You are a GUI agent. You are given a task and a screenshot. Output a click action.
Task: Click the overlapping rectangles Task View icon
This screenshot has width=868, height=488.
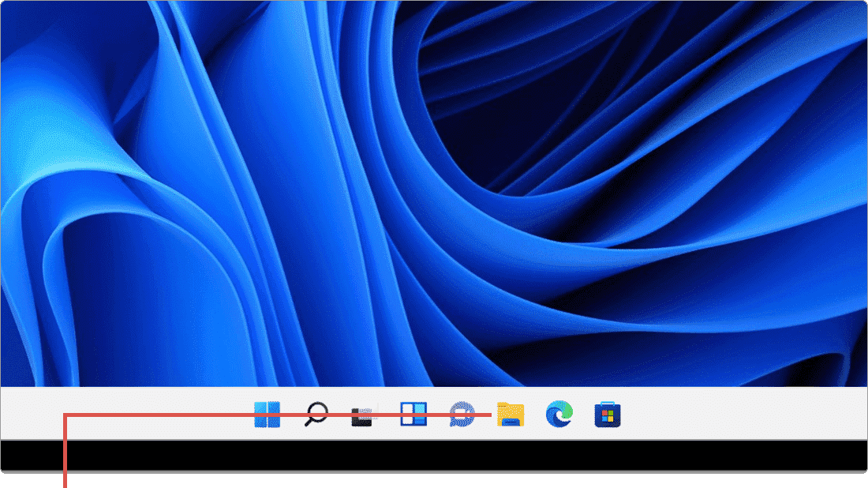pos(362,415)
